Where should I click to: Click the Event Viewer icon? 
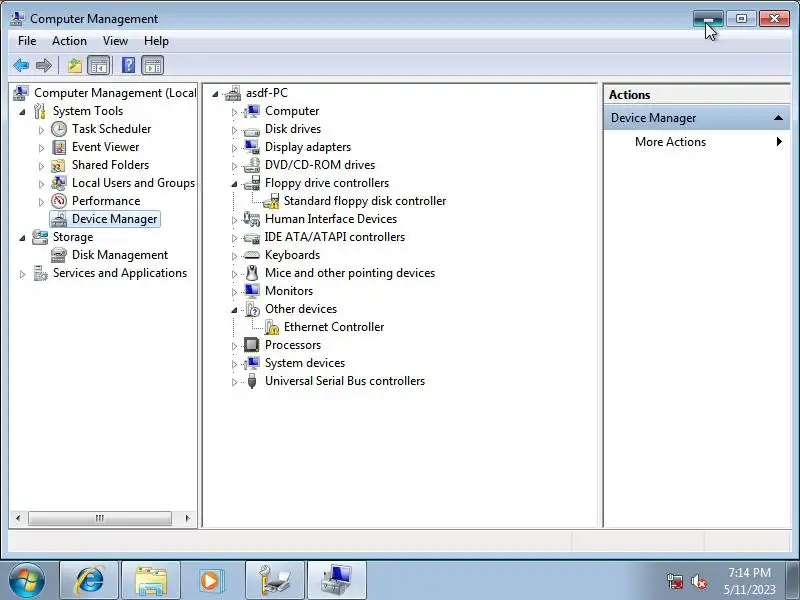tap(59, 147)
